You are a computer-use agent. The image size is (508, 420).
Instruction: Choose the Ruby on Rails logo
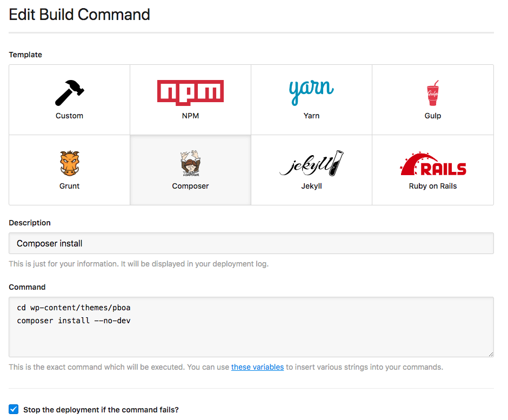(x=433, y=164)
